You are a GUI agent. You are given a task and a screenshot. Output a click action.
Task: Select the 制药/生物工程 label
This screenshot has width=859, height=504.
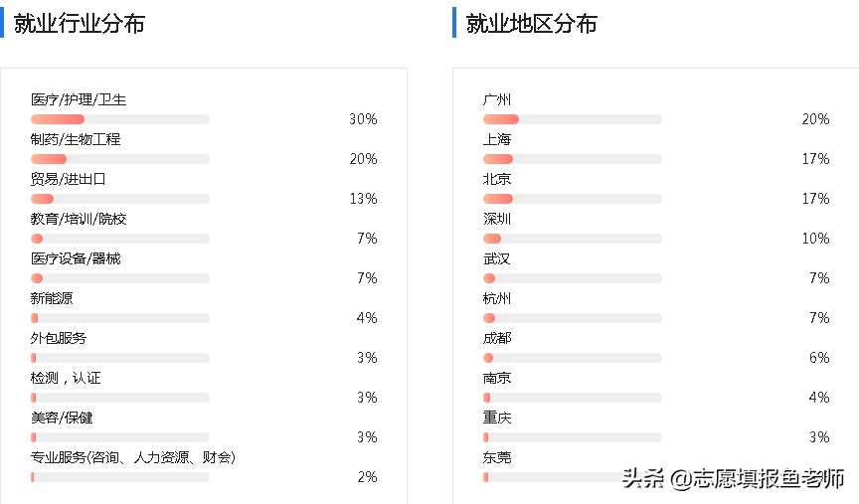click(x=76, y=140)
